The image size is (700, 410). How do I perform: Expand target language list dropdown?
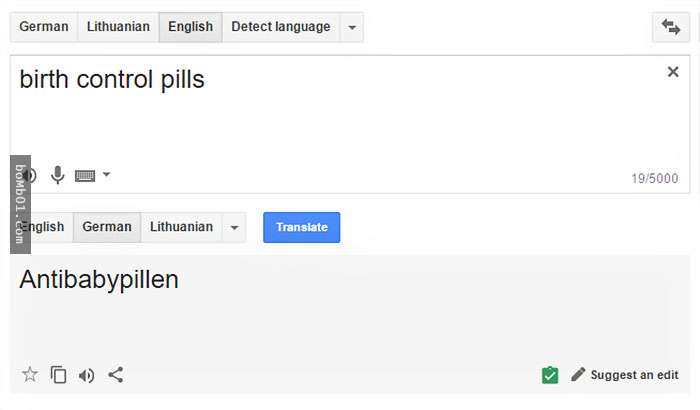[234, 228]
